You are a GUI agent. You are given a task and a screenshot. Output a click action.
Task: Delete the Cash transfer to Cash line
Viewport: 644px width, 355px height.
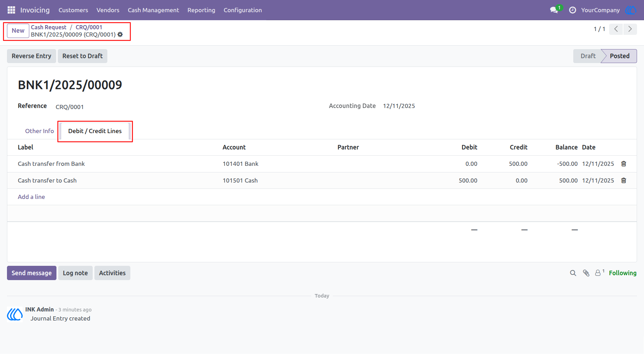tap(624, 180)
